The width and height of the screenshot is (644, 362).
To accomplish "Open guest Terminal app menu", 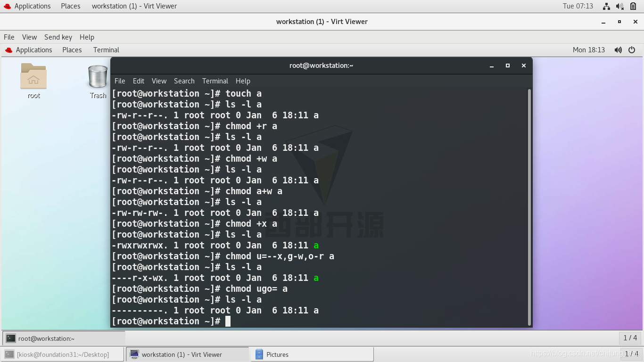I will (x=106, y=50).
